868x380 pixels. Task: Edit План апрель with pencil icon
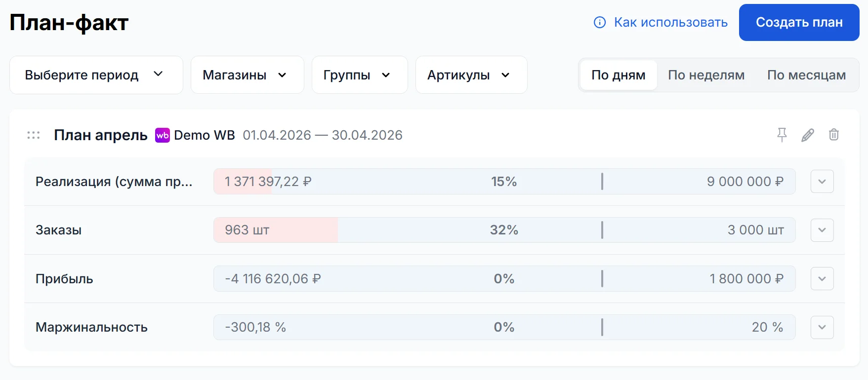808,135
